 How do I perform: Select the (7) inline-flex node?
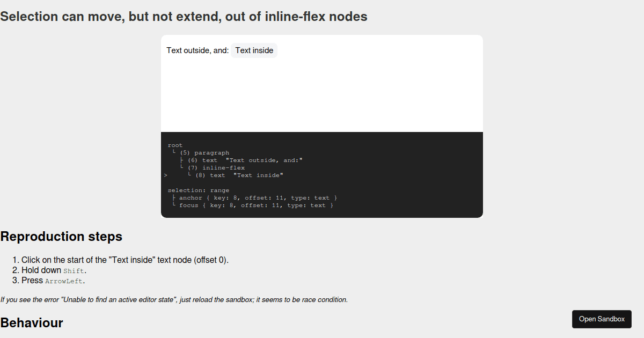click(220, 167)
